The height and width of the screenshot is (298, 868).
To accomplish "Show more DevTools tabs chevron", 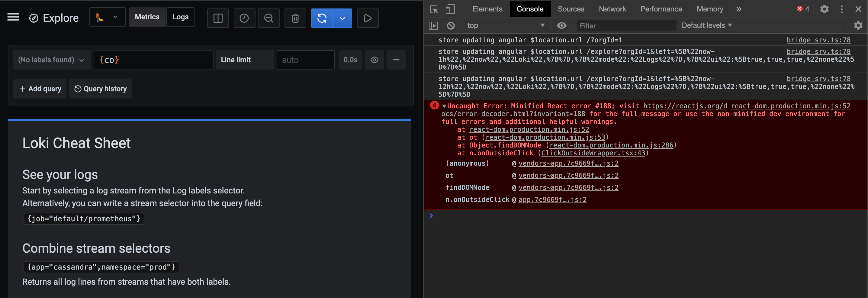I will (x=739, y=9).
